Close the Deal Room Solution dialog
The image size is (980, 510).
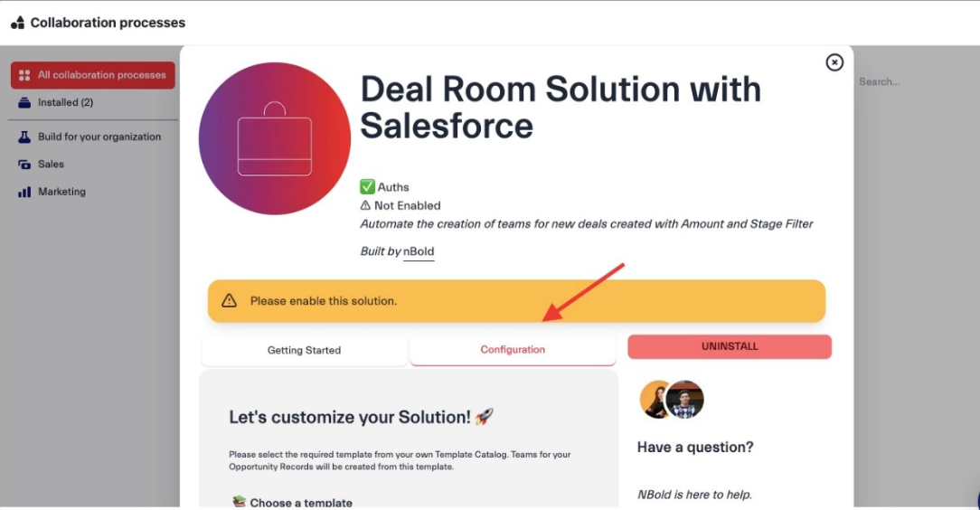tap(834, 61)
